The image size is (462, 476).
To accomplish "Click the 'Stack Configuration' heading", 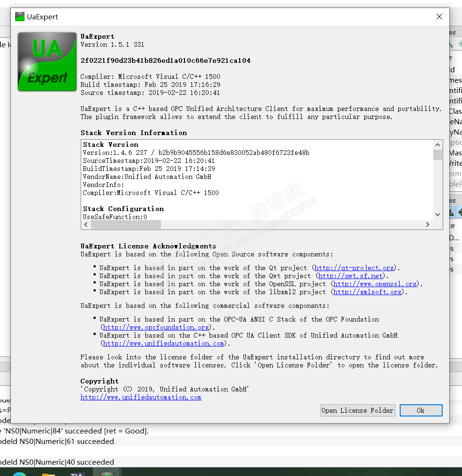I will [x=124, y=209].
